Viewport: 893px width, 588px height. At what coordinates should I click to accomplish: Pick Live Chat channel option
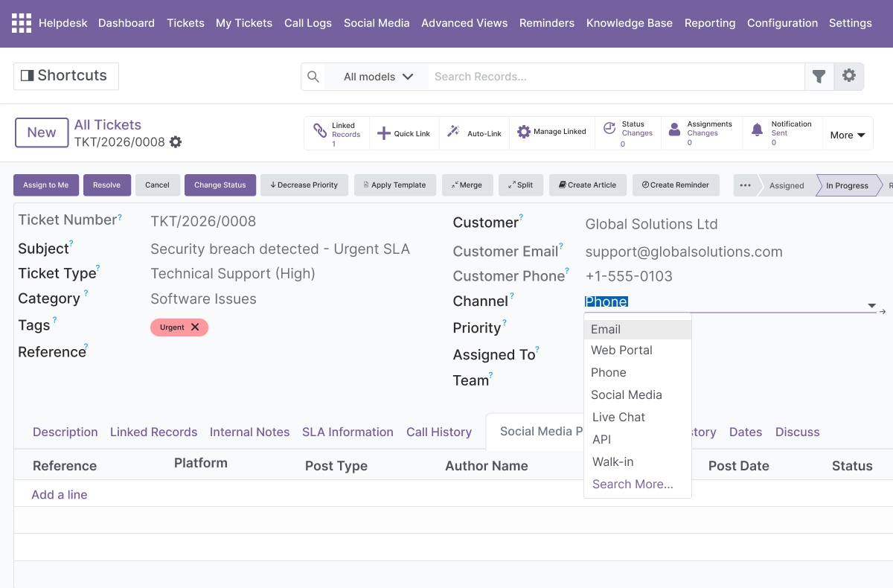(x=638, y=417)
